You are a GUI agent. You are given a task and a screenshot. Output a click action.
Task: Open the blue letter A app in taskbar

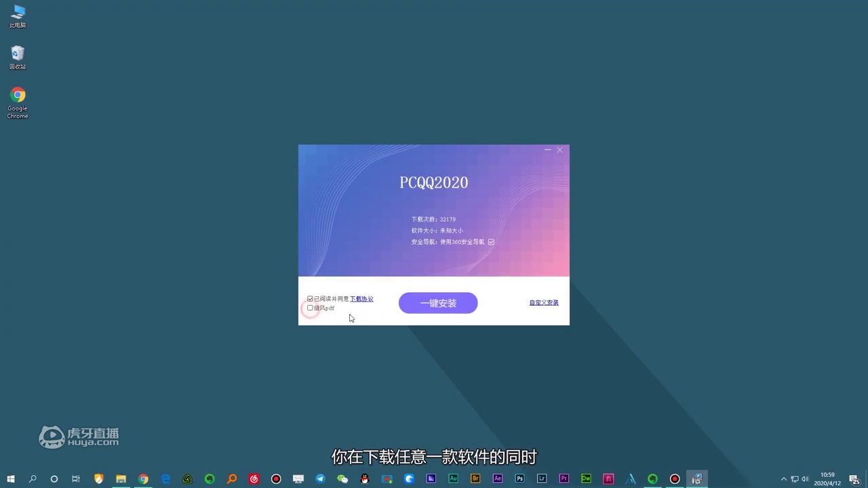point(631,479)
